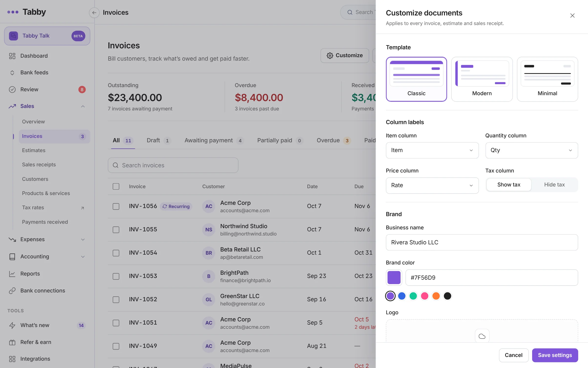Open the Item column dropdown
Viewport: 588px width, 368px height.
pos(432,150)
